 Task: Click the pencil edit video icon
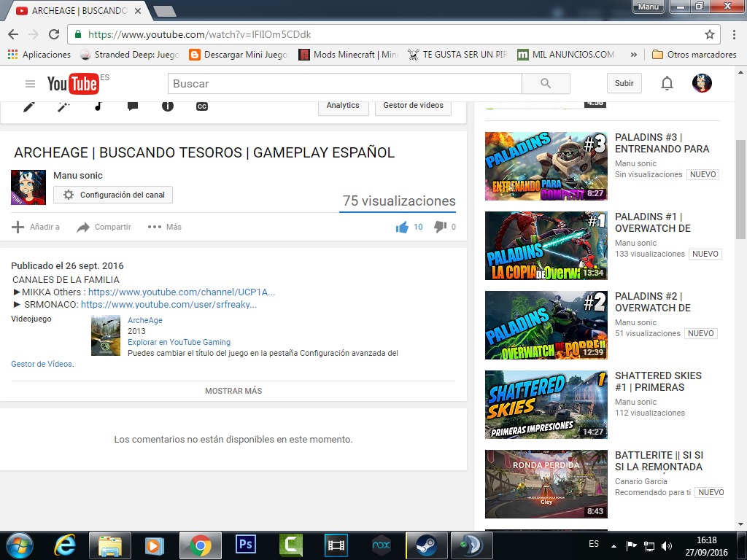tap(29, 106)
